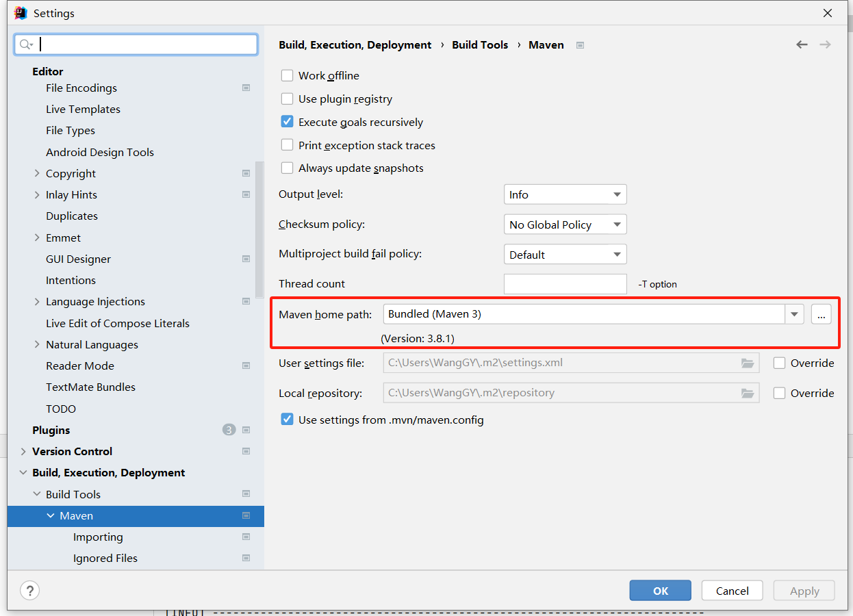Click the project-level icon beside GUI Designer

[246, 259]
